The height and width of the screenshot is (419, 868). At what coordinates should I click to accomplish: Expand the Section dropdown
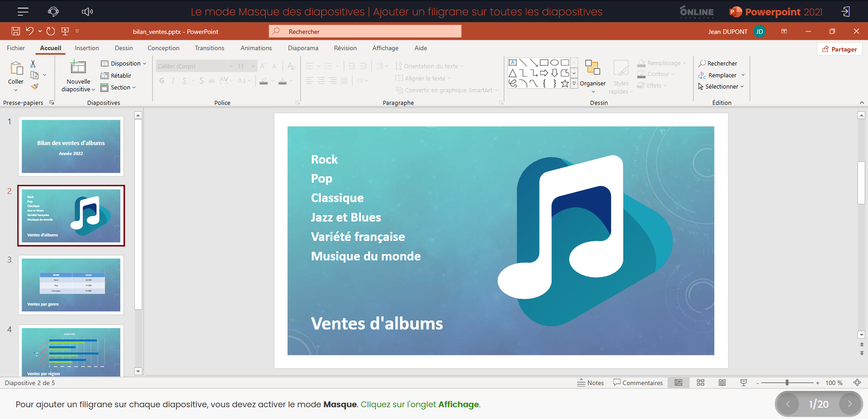click(119, 87)
